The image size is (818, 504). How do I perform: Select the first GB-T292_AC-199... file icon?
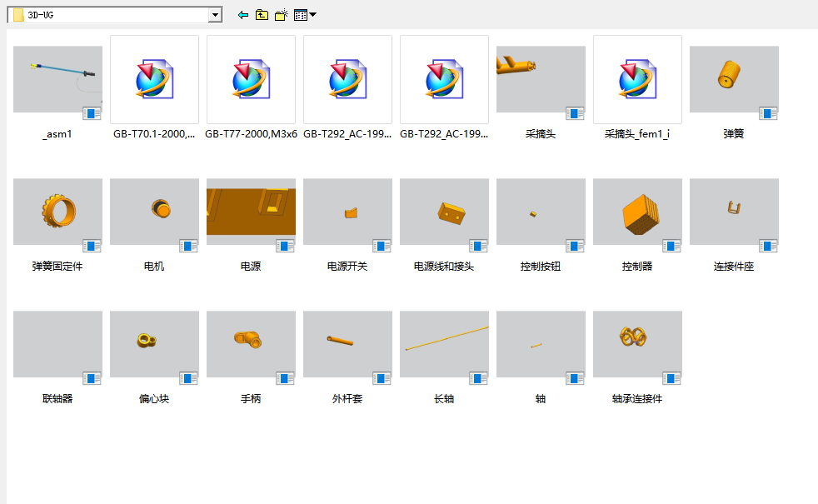(x=347, y=79)
